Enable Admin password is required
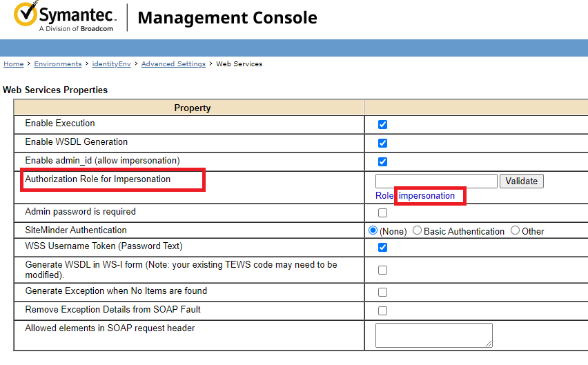Image resolution: width=588 pixels, height=365 pixels. 382,213
